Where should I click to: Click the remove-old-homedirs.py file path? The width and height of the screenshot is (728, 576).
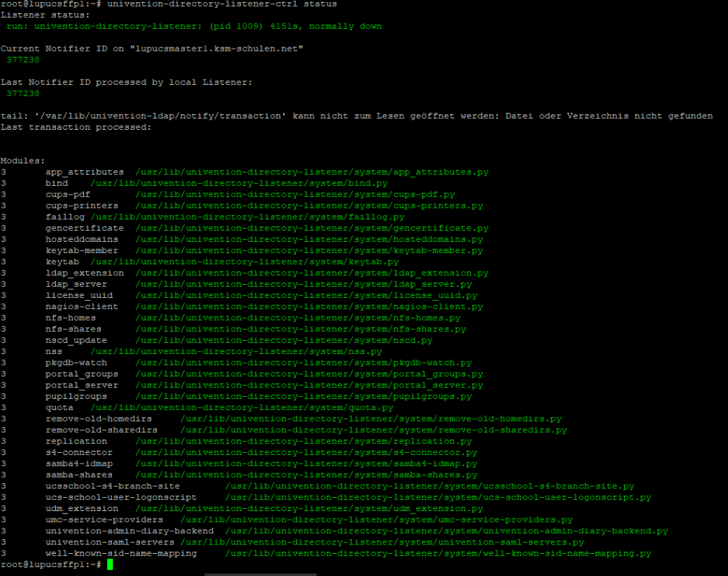(x=371, y=419)
